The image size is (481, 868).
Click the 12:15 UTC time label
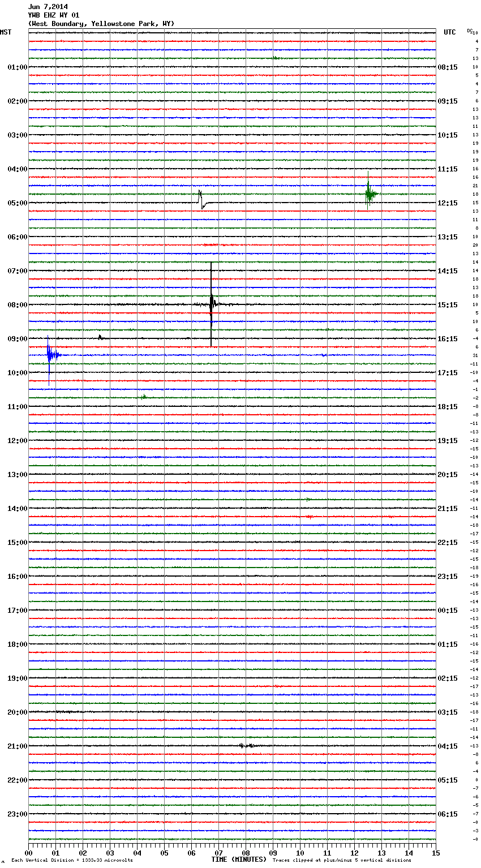[448, 203]
